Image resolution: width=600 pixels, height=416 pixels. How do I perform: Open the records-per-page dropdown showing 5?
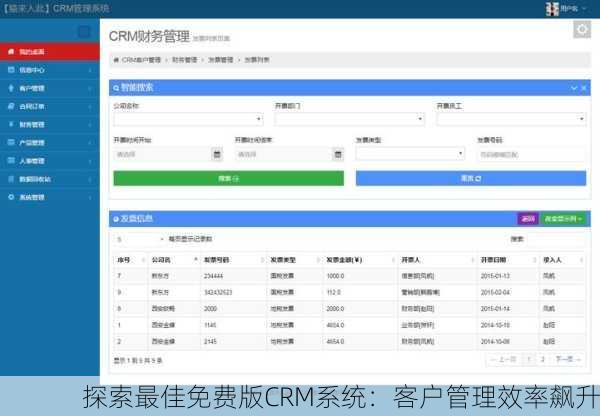139,239
